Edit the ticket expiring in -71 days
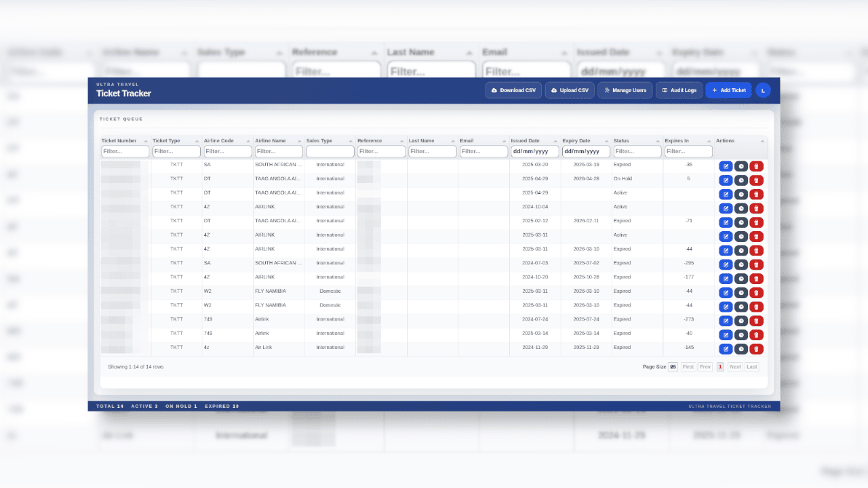The width and height of the screenshot is (868, 488). click(726, 222)
